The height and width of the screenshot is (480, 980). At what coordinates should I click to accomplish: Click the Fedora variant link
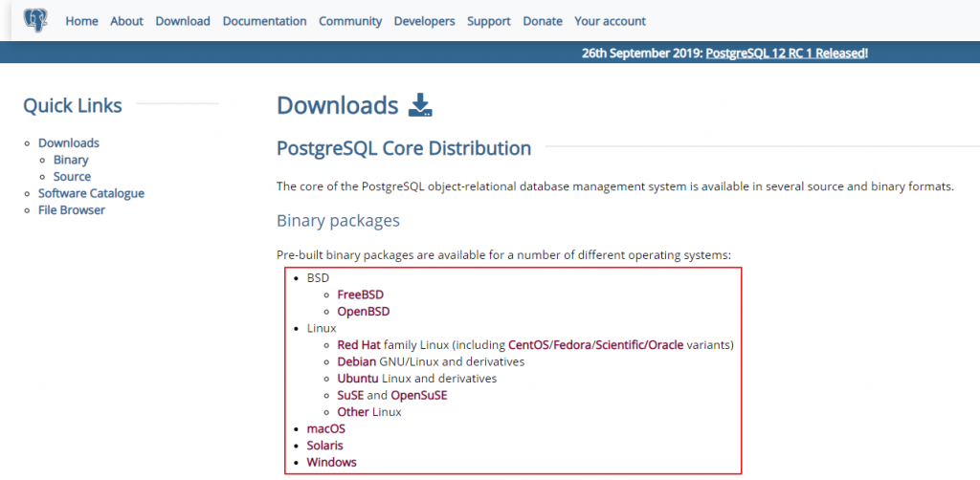click(x=572, y=344)
